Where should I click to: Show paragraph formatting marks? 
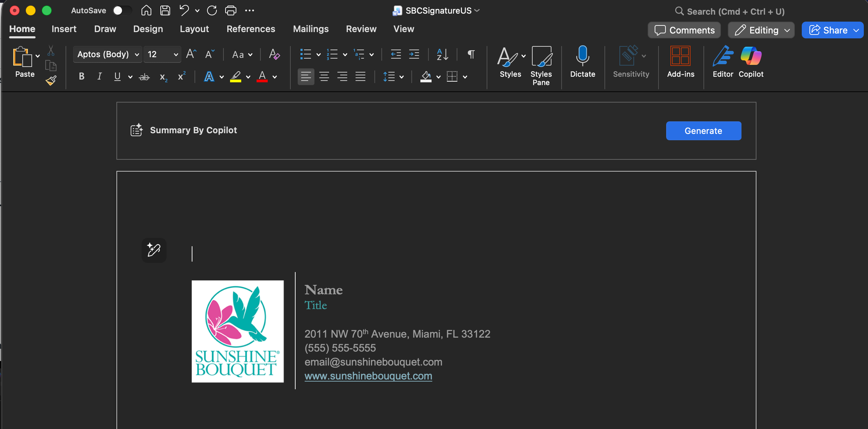click(x=471, y=54)
